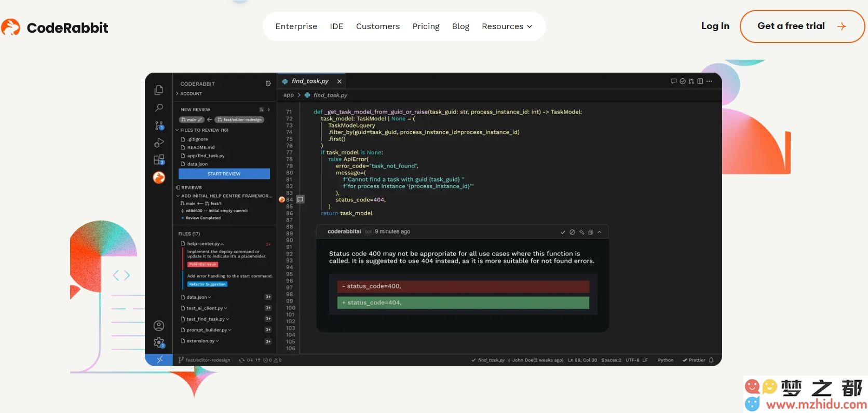Open the Extensions icon in the activity bar

159,160
